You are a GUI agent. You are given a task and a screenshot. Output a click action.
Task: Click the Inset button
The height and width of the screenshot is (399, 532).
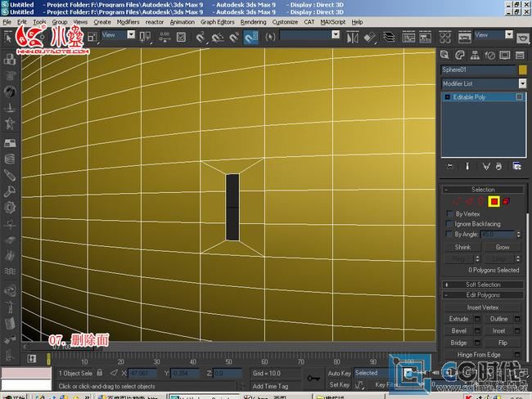point(498,331)
